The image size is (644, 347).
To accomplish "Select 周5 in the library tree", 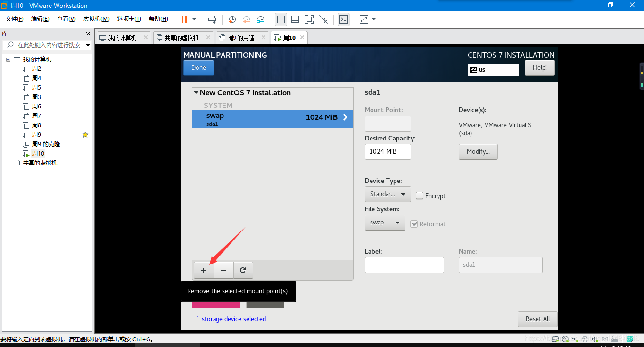I will pyautogui.click(x=36, y=88).
